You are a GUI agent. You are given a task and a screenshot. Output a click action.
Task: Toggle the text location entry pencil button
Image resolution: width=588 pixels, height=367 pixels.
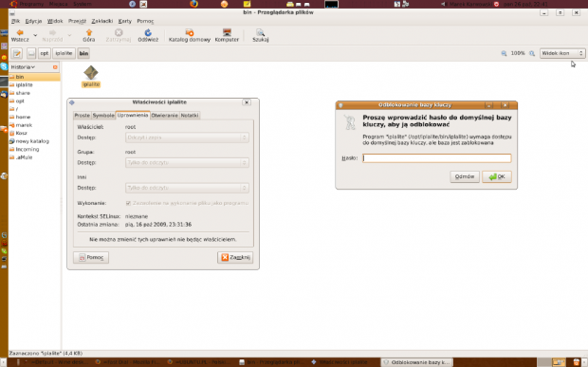point(16,53)
